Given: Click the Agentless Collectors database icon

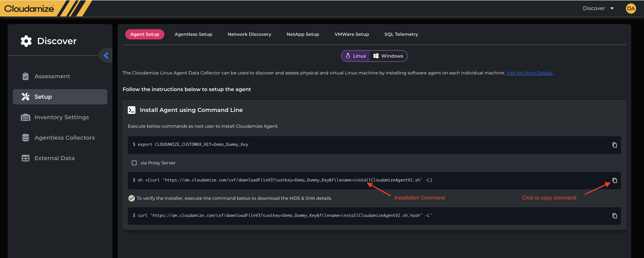Looking at the screenshot, I should (26, 138).
